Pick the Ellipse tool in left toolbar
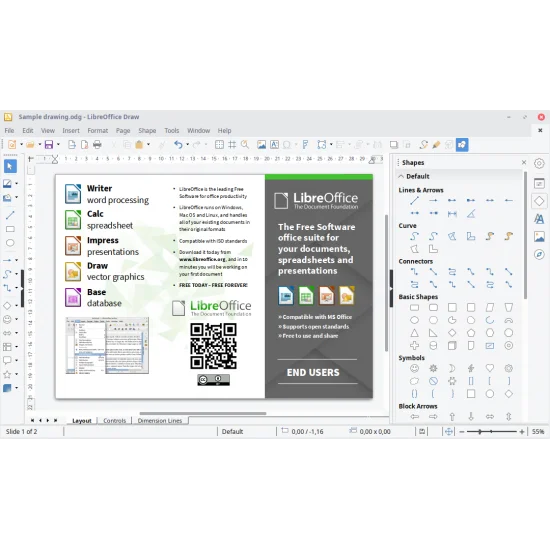This screenshot has height=550, width=550. 10,243
